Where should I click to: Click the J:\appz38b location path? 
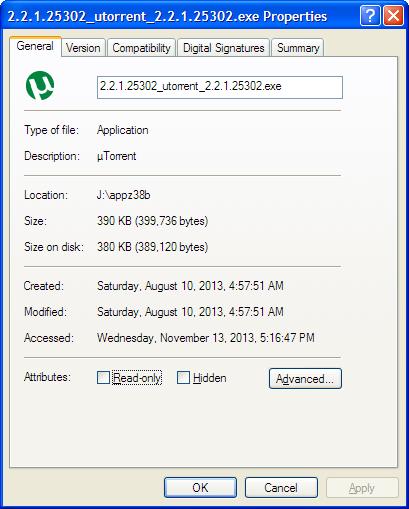point(123,195)
